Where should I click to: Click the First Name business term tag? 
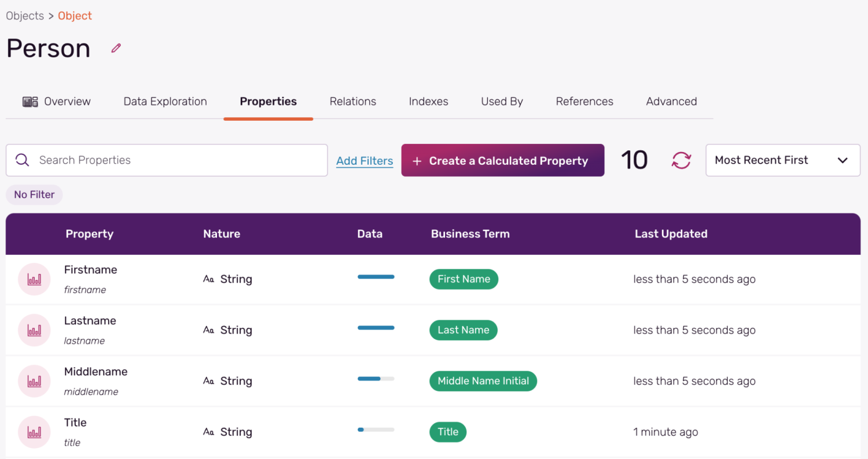pyautogui.click(x=464, y=279)
